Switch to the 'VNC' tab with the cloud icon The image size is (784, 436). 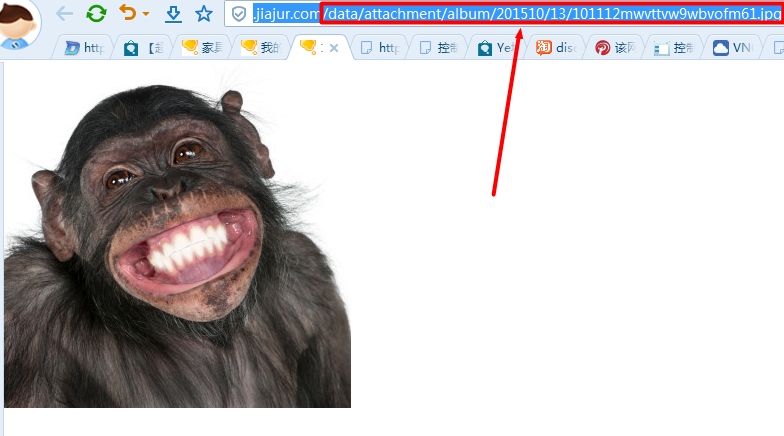[x=733, y=48]
